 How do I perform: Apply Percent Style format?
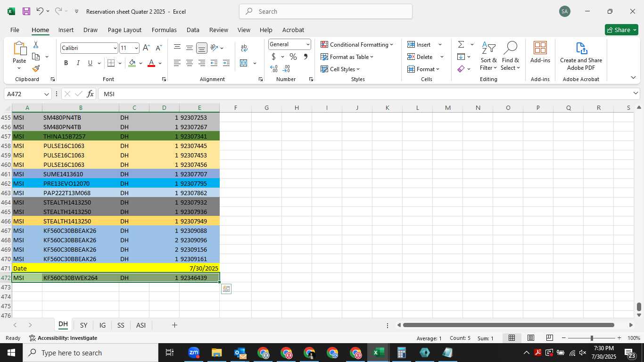pos(293,57)
